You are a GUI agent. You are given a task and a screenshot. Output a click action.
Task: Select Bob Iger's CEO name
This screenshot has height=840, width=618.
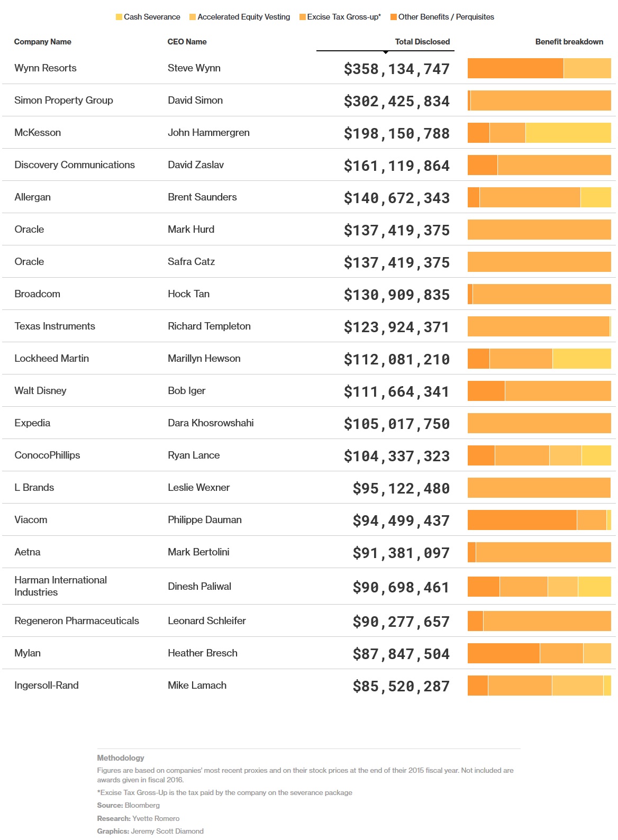[186, 391]
